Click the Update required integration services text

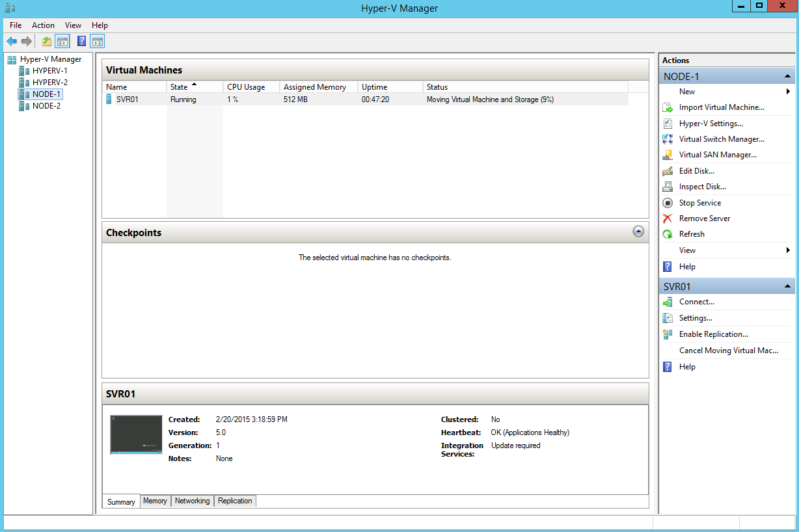coord(516,446)
